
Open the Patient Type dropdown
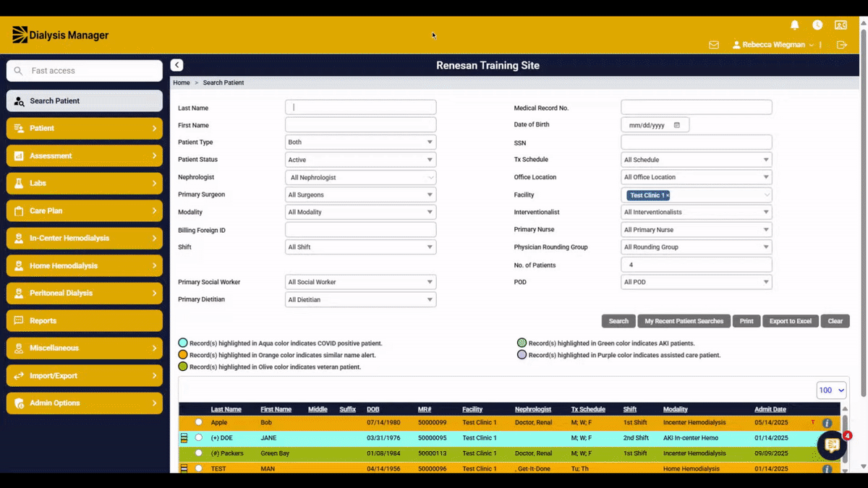(x=361, y=142)
